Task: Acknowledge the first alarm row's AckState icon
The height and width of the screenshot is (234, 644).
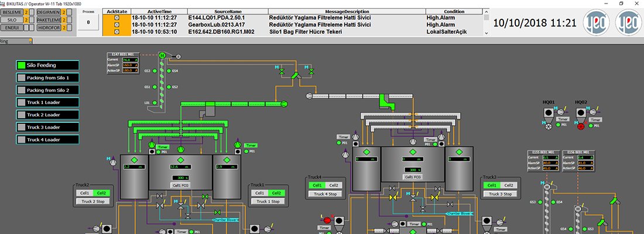Action: tap(116, 18)
